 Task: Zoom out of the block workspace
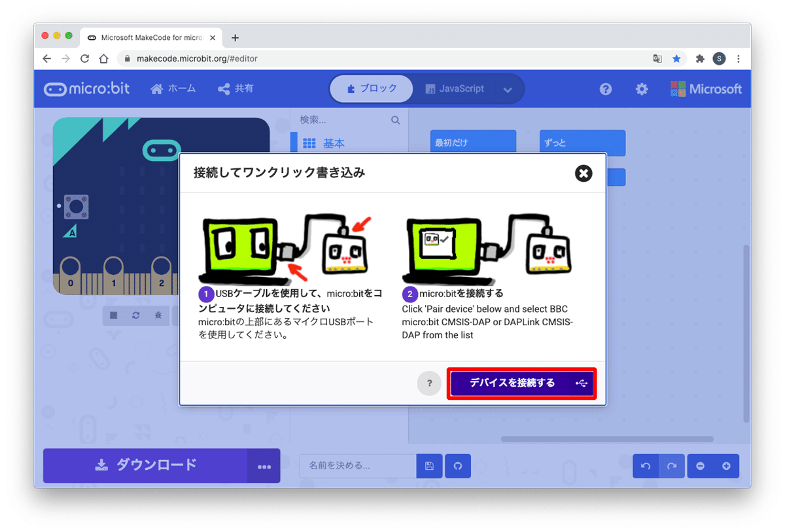700,466
